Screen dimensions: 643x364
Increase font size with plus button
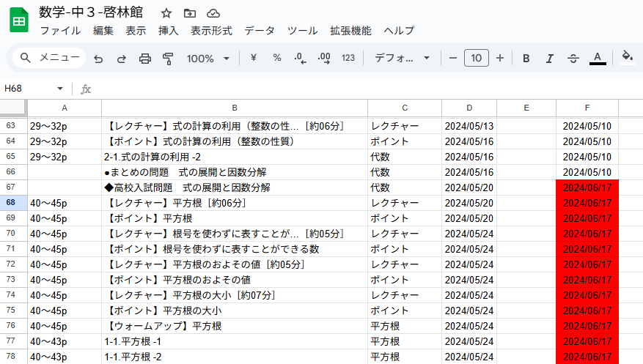tap(500, 59)
